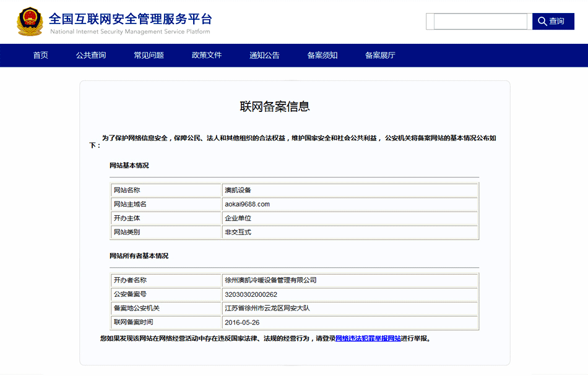
Task: Click the registration date 2016-05-26
Action: point(242,322)
